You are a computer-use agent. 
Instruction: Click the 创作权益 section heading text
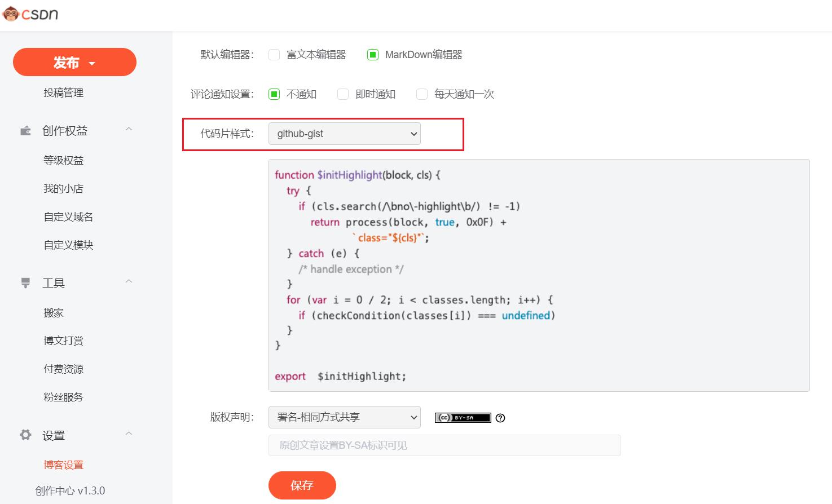tap(65, 131)
